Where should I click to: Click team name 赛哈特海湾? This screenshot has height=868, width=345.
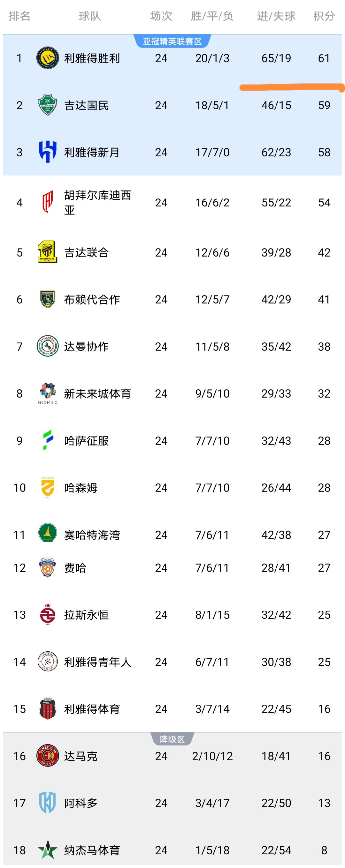point(92,535)
